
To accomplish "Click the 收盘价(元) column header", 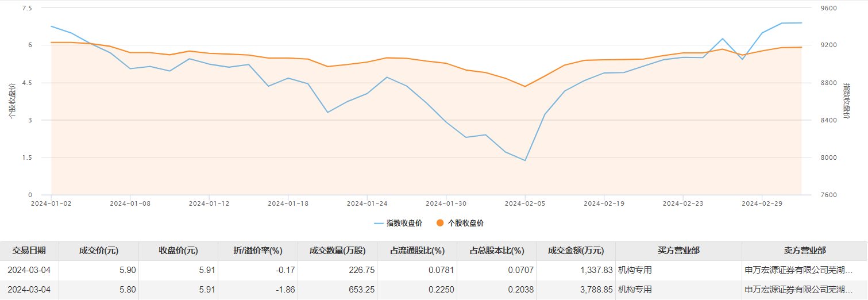I will pyautogui.click(x=178, y=251).
